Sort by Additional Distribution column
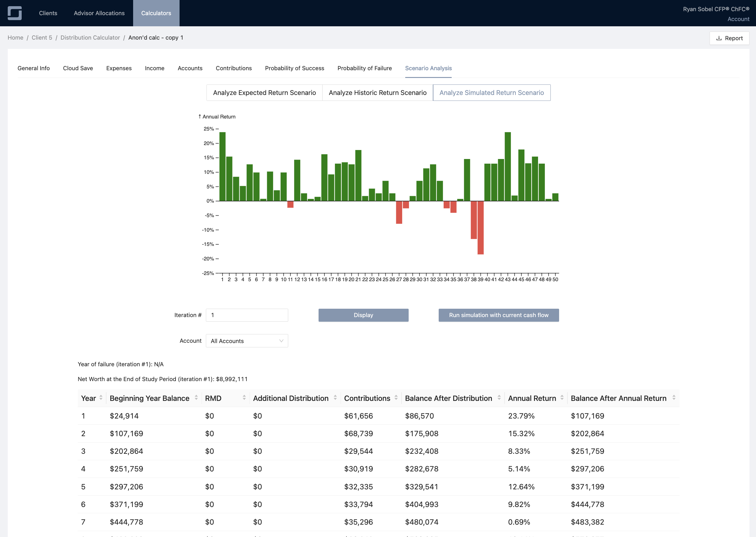The height and width of the screenshot is (537, 756). pyautogui.click(x=335, y=398)
